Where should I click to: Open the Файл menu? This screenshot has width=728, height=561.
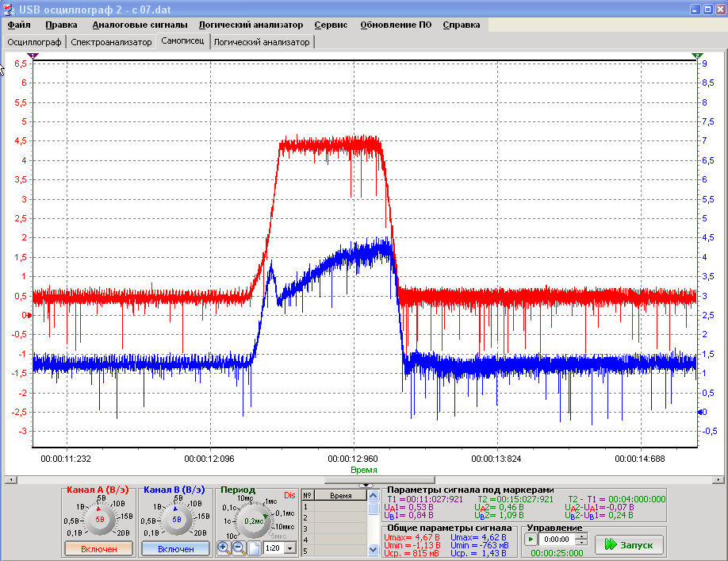point(19,25)
